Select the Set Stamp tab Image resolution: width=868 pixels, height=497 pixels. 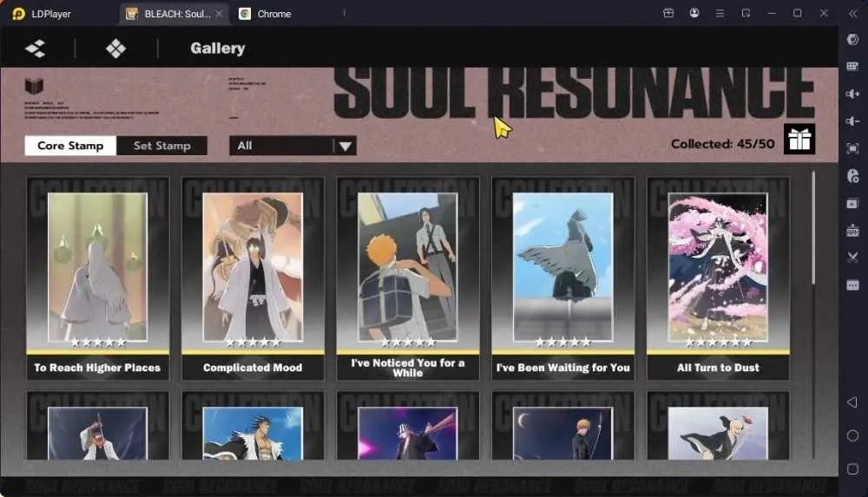(x=161, y=146)
